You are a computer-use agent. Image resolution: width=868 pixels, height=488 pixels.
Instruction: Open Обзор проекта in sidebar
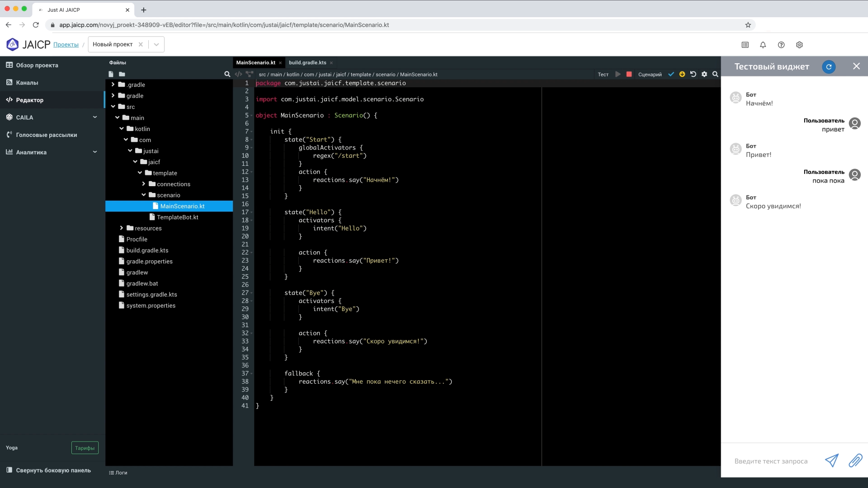(x=52, y=65)
